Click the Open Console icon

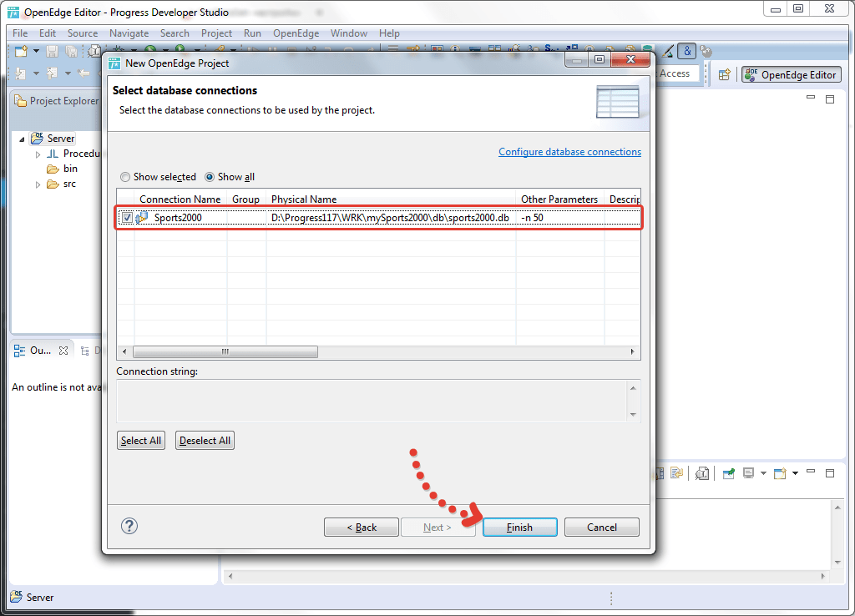coord(781,473)
